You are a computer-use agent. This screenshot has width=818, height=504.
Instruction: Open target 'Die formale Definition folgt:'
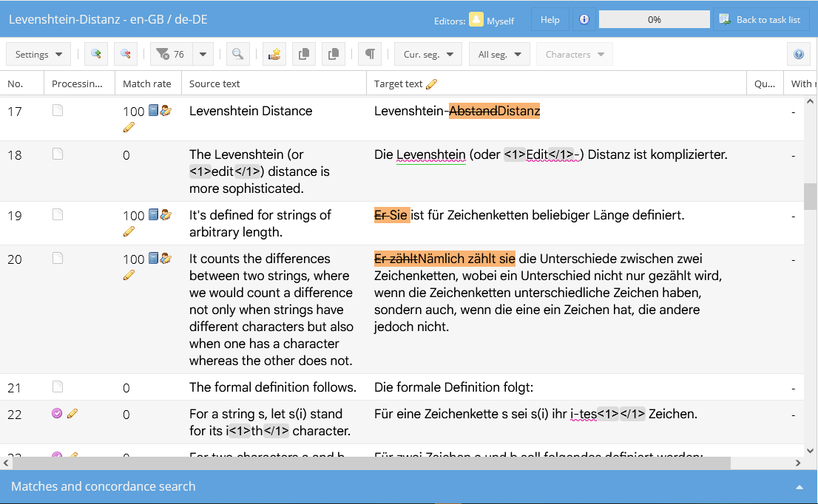[453, 387]
